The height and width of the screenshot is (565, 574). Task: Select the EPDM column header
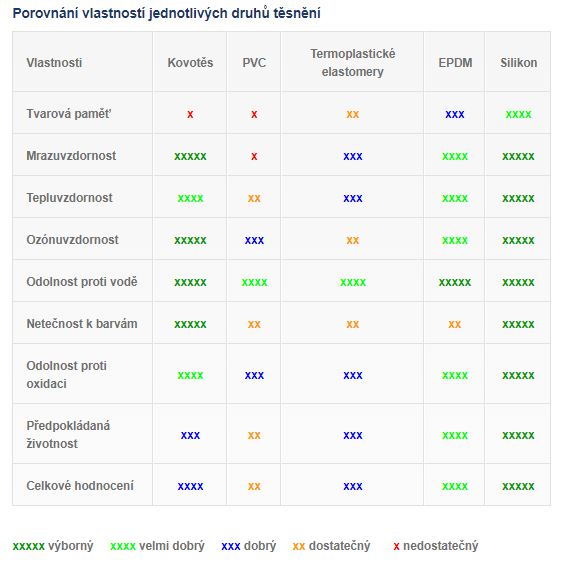(x=455, y=63)
